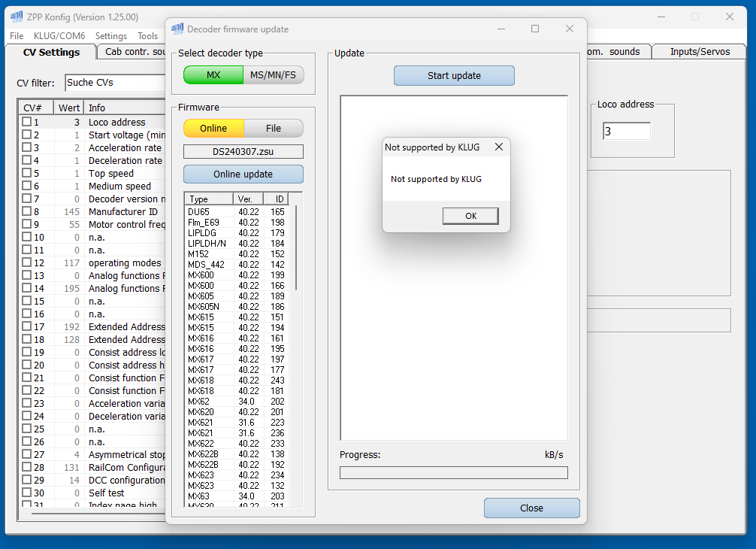Tick the checkbox for CV 1 Loco address
This screenshot has height=549, width=756.
pyautogui.click(x=27, y=122)
